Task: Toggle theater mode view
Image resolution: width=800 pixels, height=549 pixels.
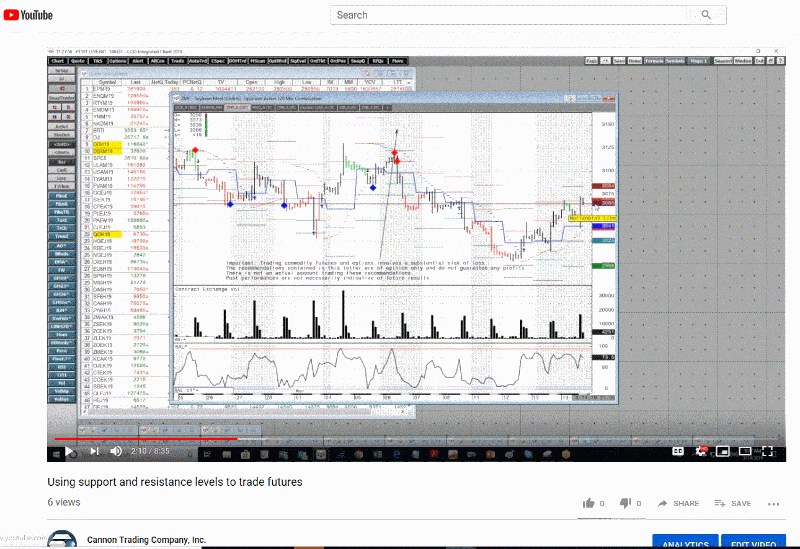Action: tap(746, 451)
